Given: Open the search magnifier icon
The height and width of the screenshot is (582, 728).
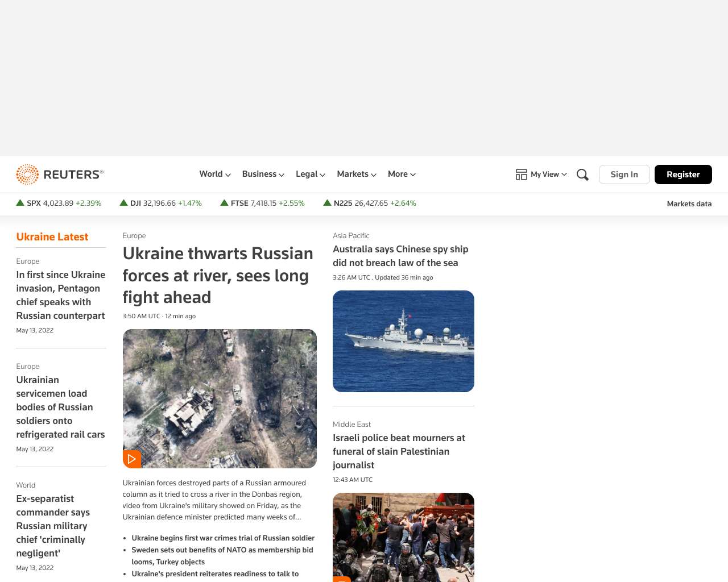Looking at the screenshot, I should click(x=582, y=174).
